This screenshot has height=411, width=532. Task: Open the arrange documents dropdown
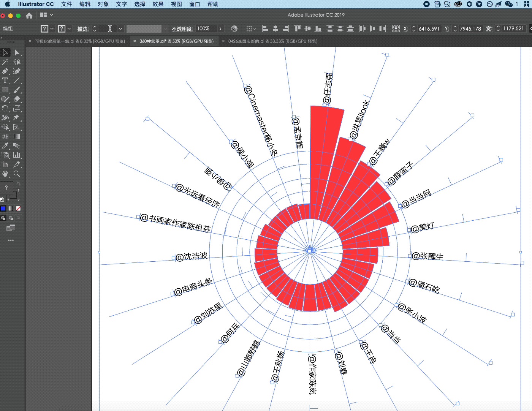[46, 15]
